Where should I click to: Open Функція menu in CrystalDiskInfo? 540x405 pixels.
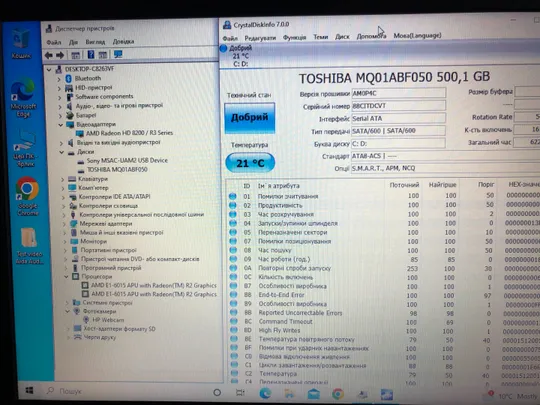294,37
